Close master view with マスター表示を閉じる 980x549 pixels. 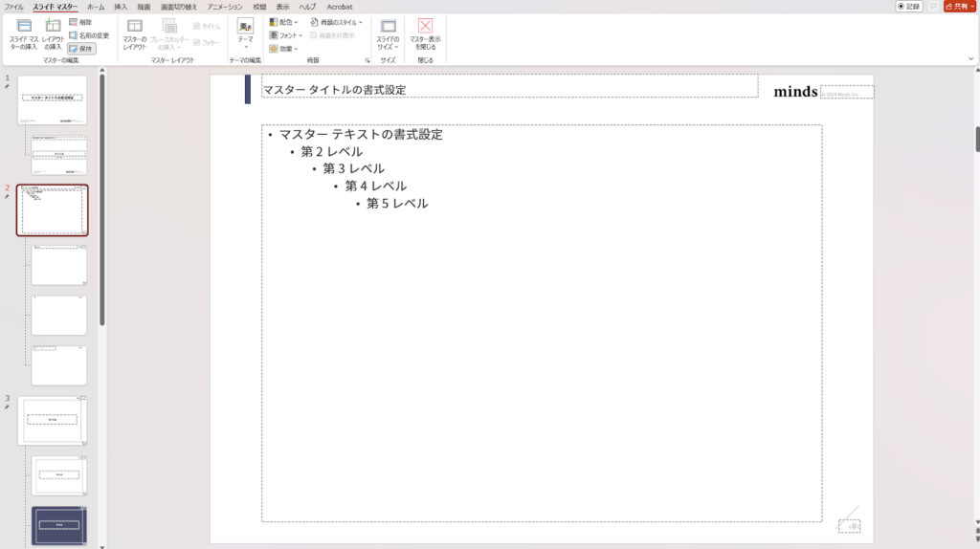pos(425,33)
